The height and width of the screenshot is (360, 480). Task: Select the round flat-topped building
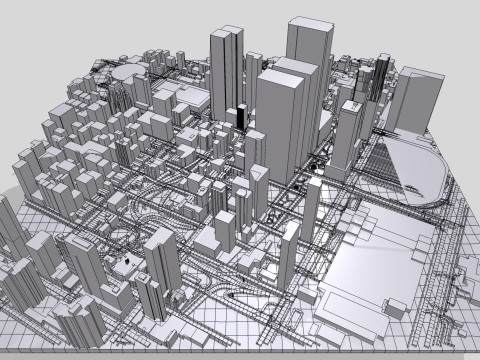tap(128, 73)
